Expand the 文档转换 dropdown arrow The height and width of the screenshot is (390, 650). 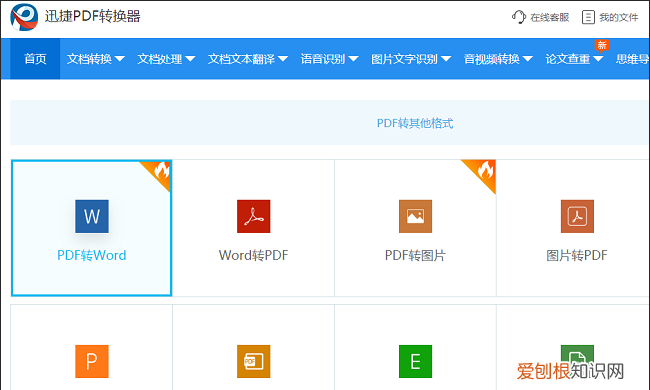pos(119,59)
